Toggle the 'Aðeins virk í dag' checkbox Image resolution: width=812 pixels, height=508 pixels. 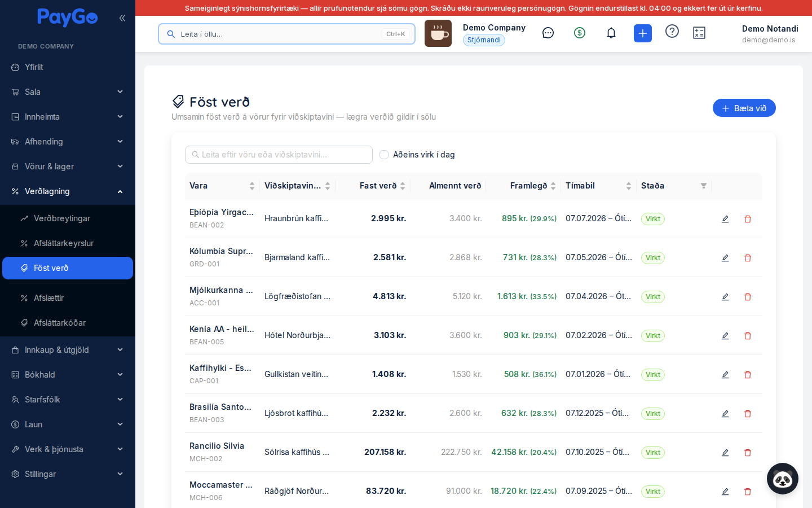(384, 155)
